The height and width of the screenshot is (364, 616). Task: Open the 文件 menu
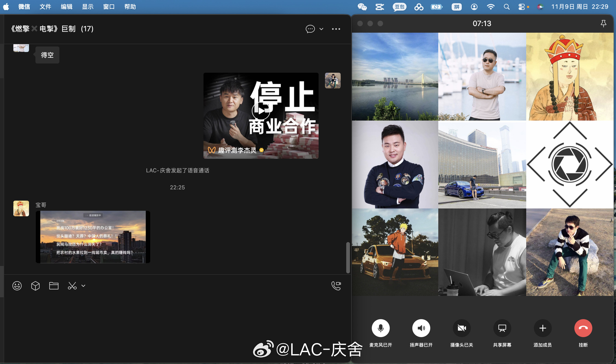[x=45, y=7]
